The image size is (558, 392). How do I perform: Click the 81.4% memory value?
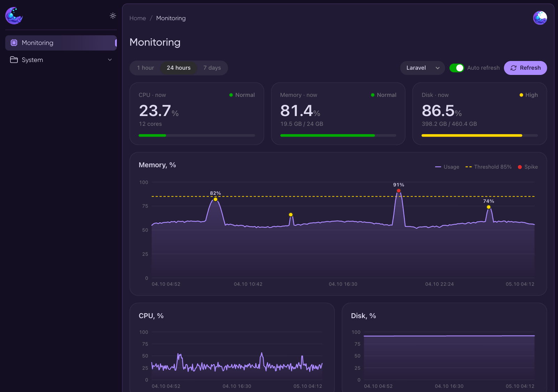[x=300, y=111]
